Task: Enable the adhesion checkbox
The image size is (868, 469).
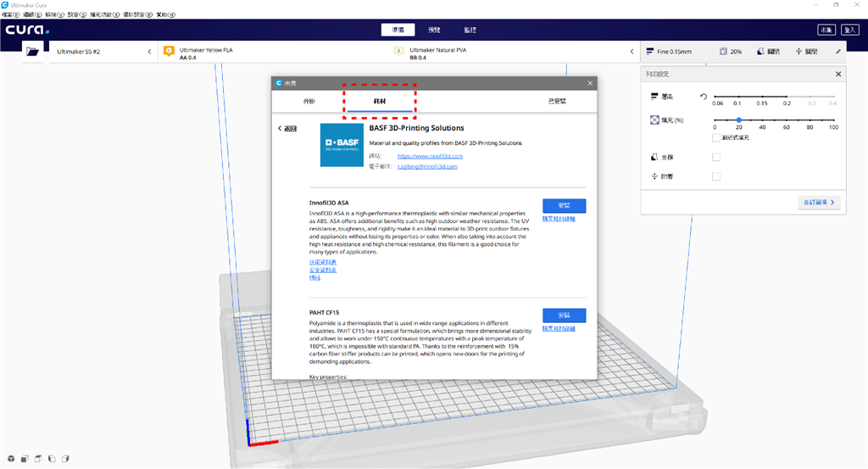Action: coord(716,176)
